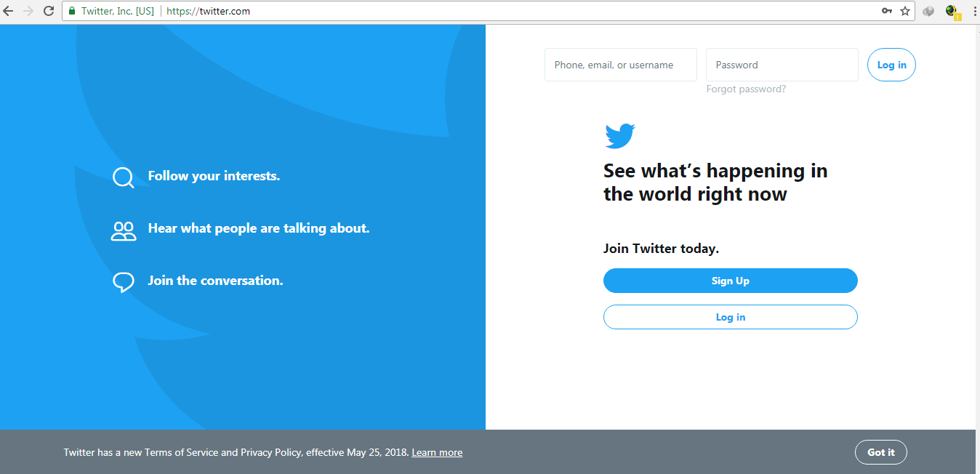980x474 pixels.
Task: Focus the Phone, email, or username field
Action: [x=621, y=65]
